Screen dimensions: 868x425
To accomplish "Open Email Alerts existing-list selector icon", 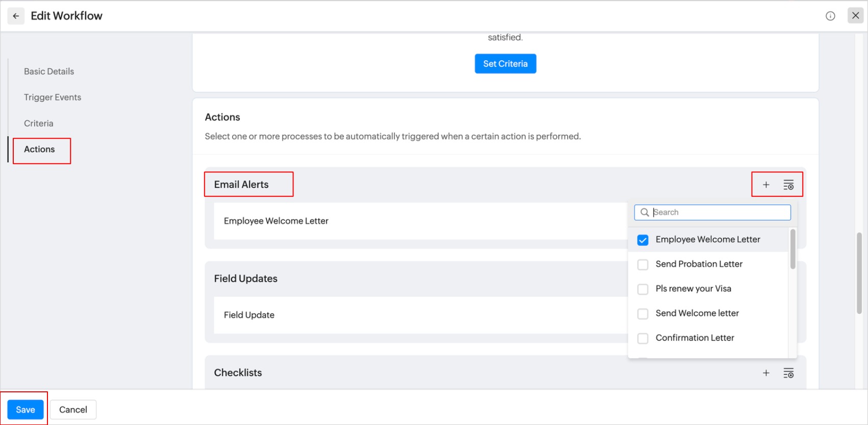I will (788, 185).
